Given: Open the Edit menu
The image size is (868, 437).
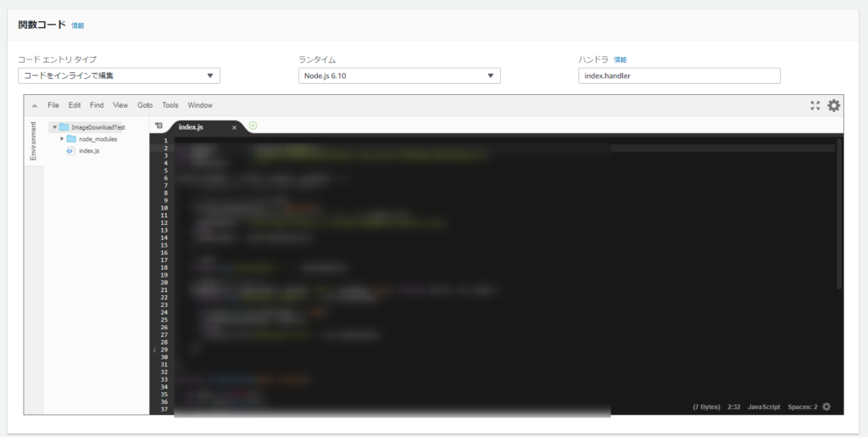Looking at the screenshot, I should pyautogui.click(x=75, y=105).
